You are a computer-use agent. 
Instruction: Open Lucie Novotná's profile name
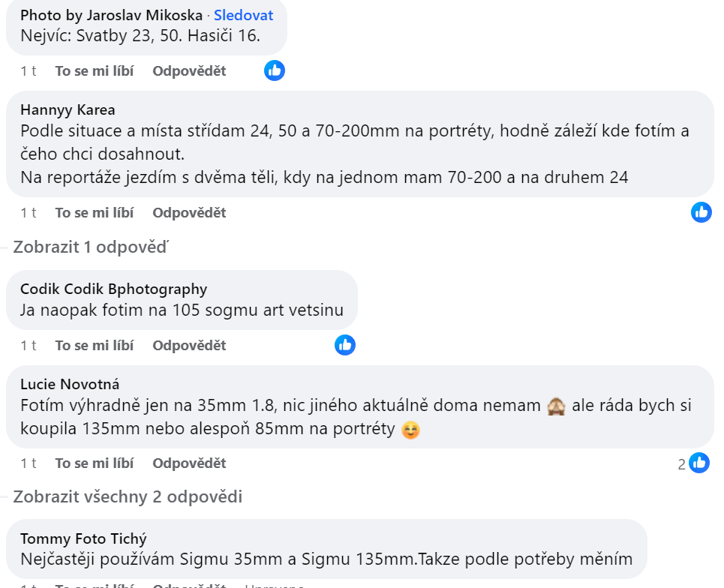[70, 384]
